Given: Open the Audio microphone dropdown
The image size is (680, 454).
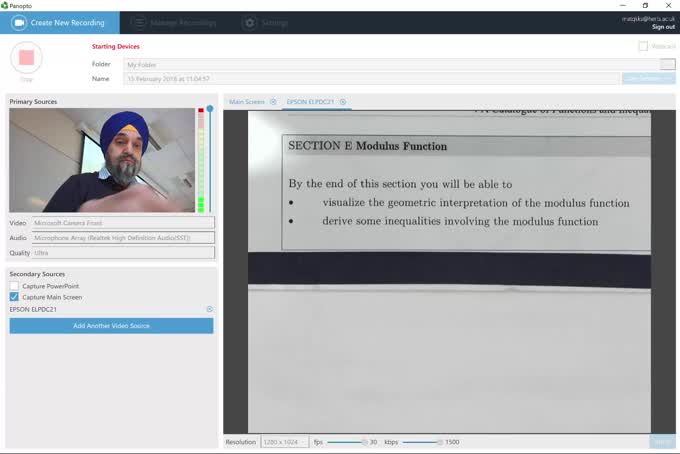Looking at the screenshot, I should tap(123, 238).
